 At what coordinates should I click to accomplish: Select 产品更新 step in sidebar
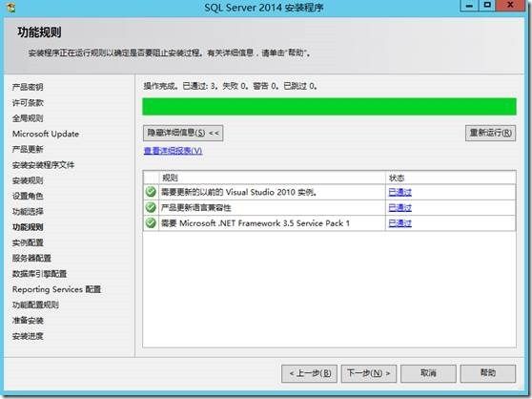(x=28, y=149)
